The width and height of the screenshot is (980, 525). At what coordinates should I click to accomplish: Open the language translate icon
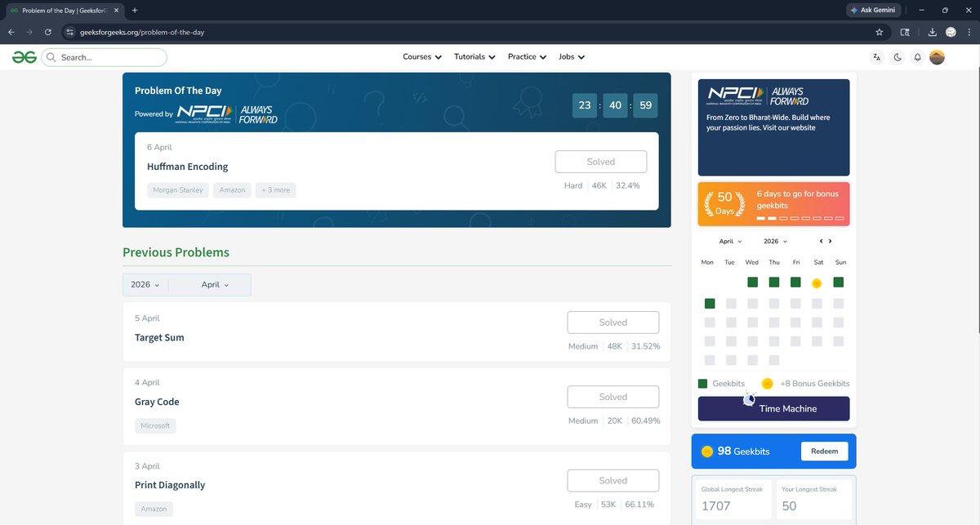pyautogui.click(x=877, y=57)
